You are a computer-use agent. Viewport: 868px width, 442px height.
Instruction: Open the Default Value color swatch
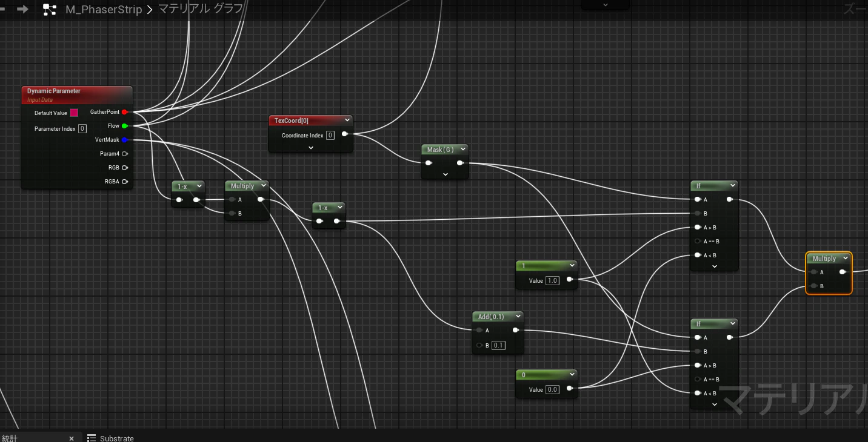[74, 113]
